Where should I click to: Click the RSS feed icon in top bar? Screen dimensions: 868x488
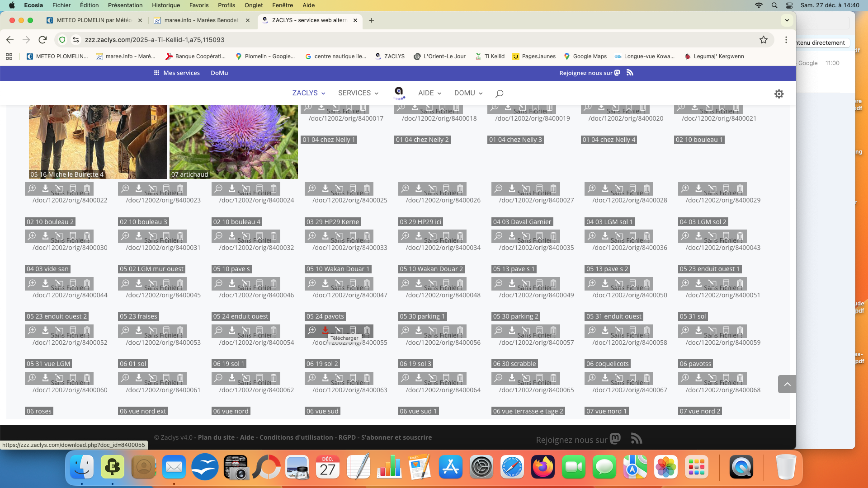click(x=630, y=73)
